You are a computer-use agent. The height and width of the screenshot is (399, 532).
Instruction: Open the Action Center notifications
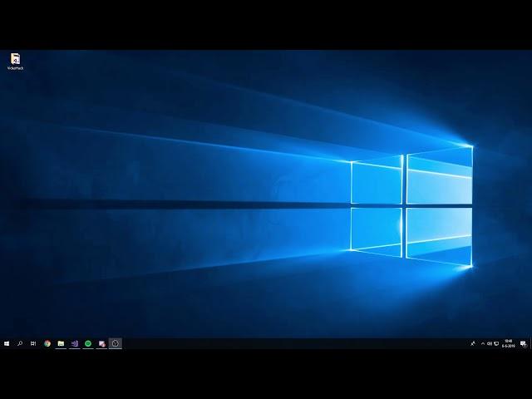(x=523, y=343)
